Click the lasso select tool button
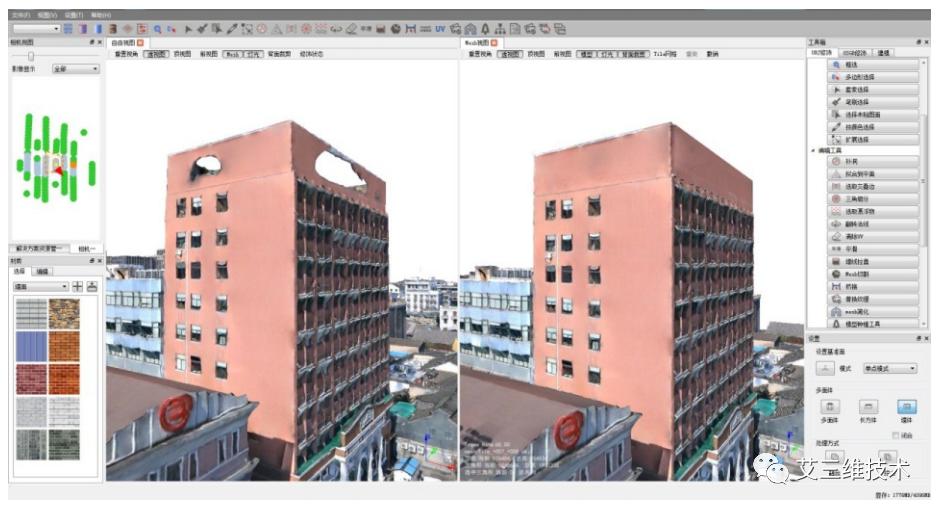The height and width of the screenshot is (511, 941). tap(873, 89)
